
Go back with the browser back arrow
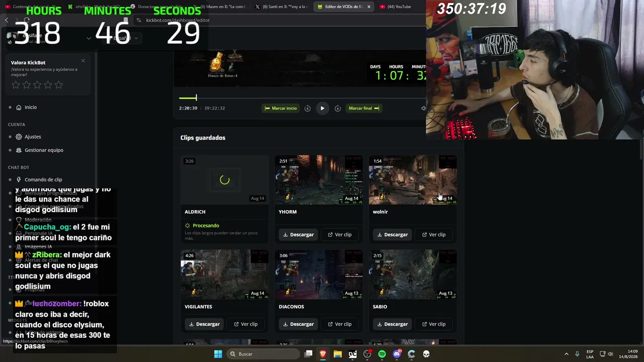[7, 20]
